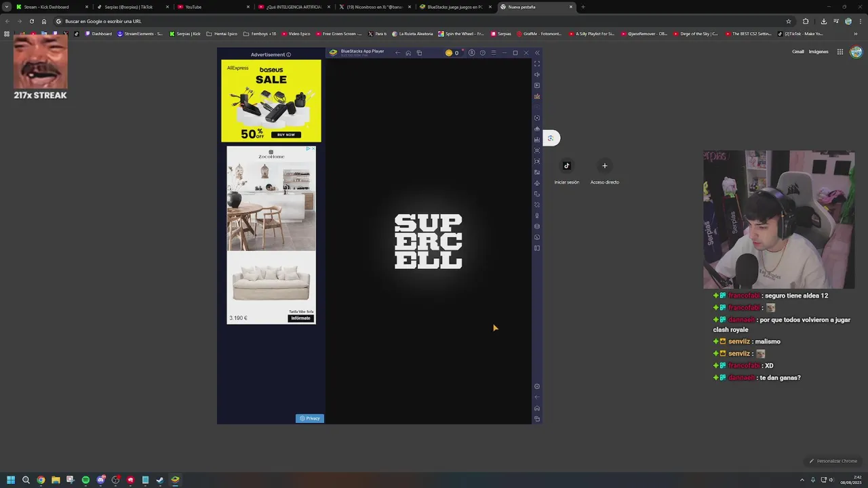Enter BlueStacks fullscreen mode

click(x=537, y=64)
